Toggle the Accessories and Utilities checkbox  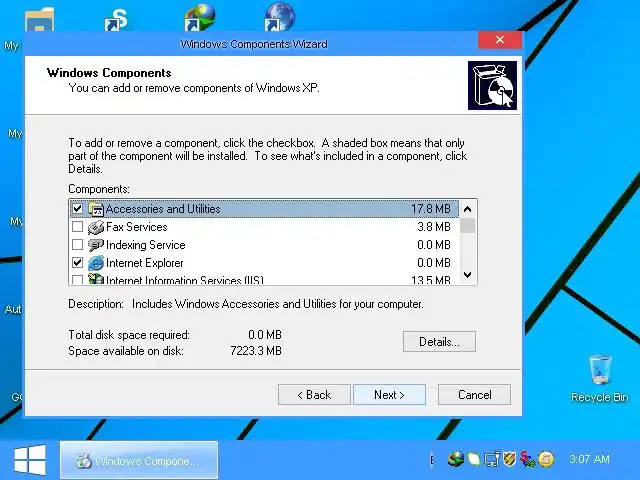click(x=77, y=209)
